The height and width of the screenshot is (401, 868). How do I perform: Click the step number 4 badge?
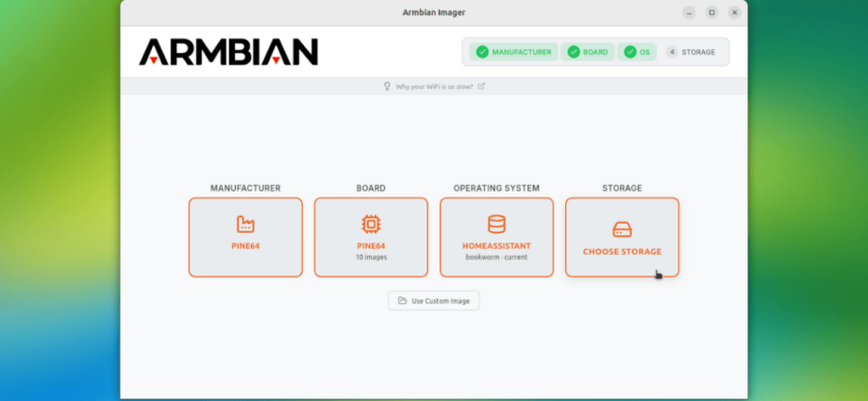(x=672, y=52)
